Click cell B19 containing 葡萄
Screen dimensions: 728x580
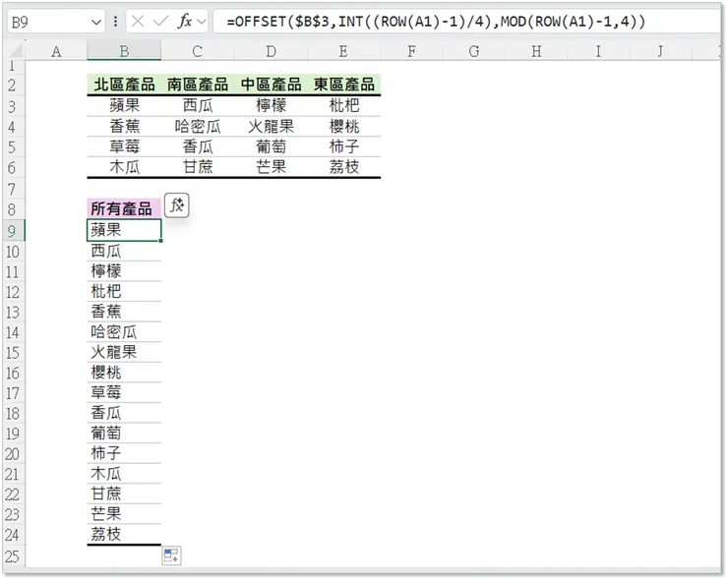pyautogui.click(x=124, y=433)
